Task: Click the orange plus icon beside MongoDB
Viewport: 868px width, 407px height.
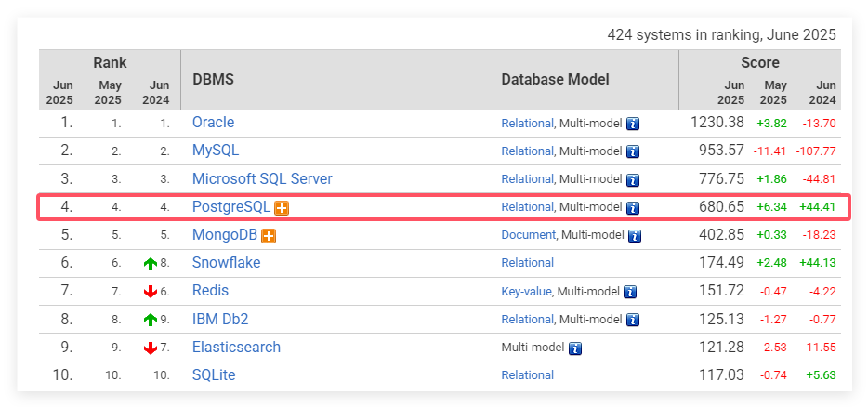Action: tap(269, 236)
